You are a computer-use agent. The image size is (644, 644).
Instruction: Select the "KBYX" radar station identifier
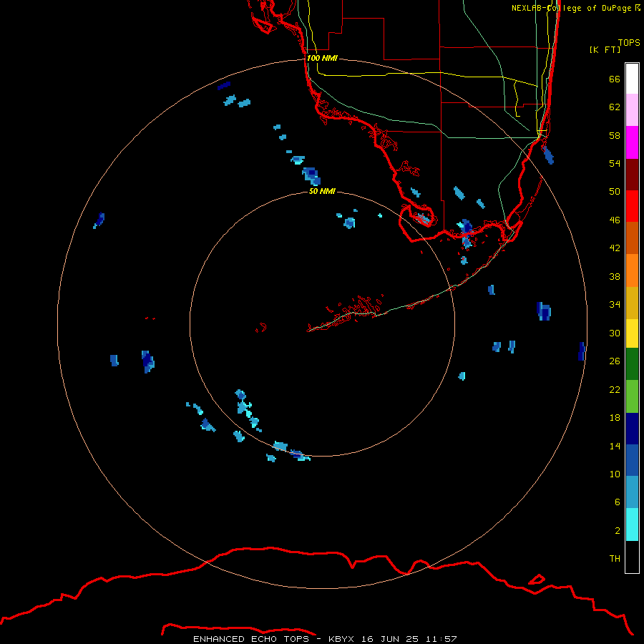341,639
